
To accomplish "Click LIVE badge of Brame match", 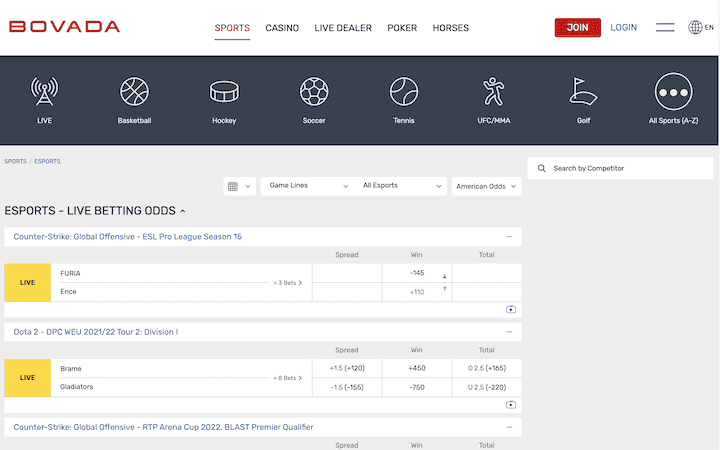I will pyautogui.click(x=28, y=377).
